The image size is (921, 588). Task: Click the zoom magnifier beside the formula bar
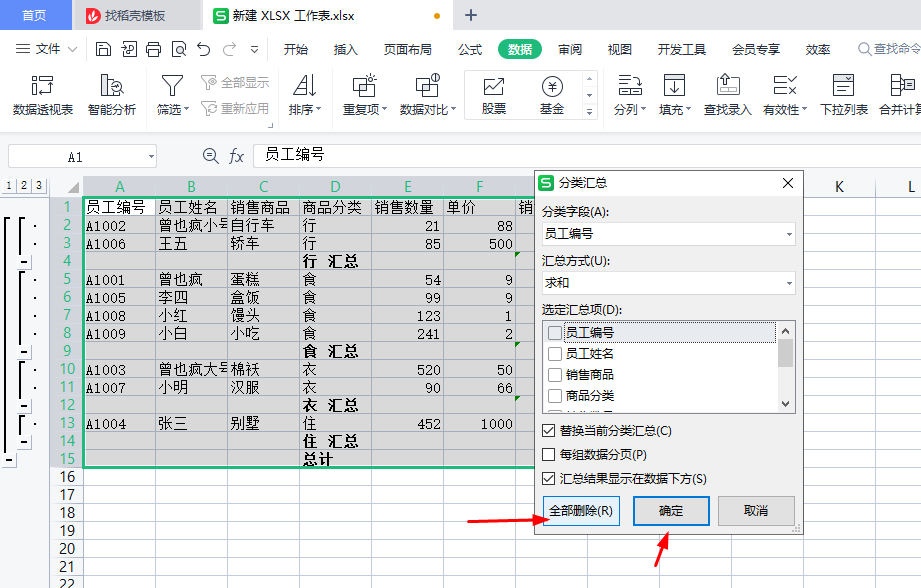click(210, 156)
